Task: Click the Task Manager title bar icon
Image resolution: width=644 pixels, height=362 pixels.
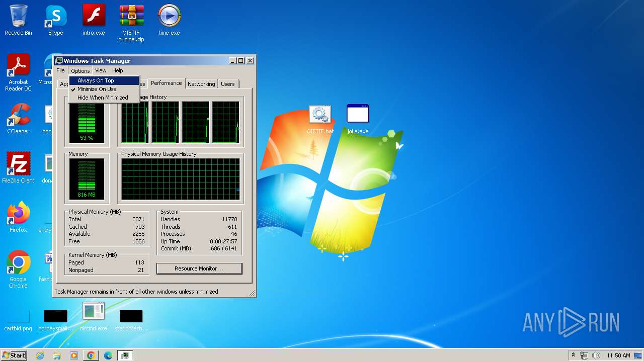Action: click(x=59, y=61)
